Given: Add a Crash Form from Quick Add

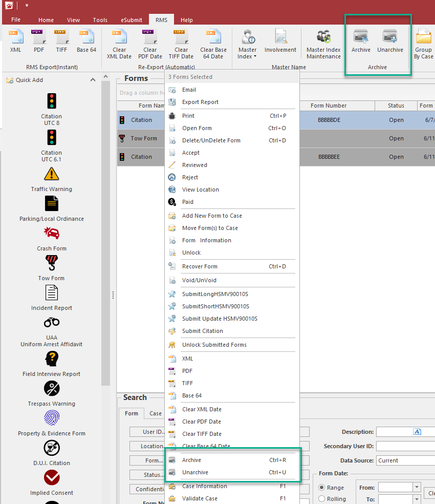Looking at the screenshot, I should click(51, 238).
